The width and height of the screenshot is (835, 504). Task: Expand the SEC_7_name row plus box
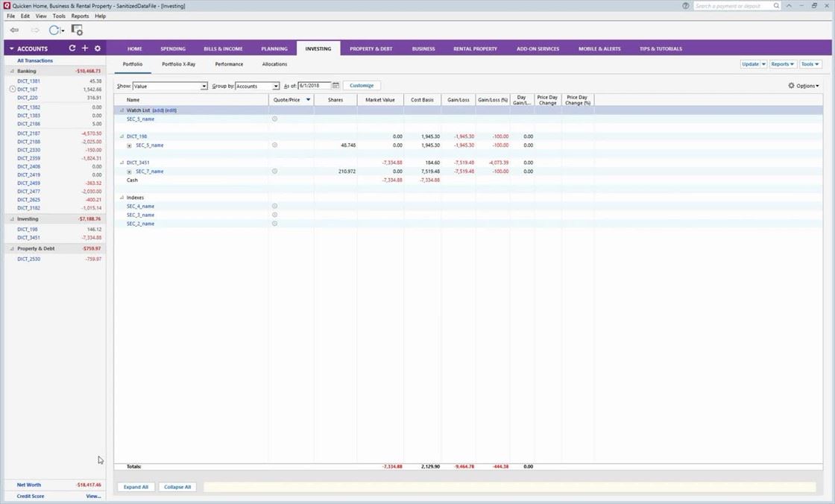coord(129,171)
